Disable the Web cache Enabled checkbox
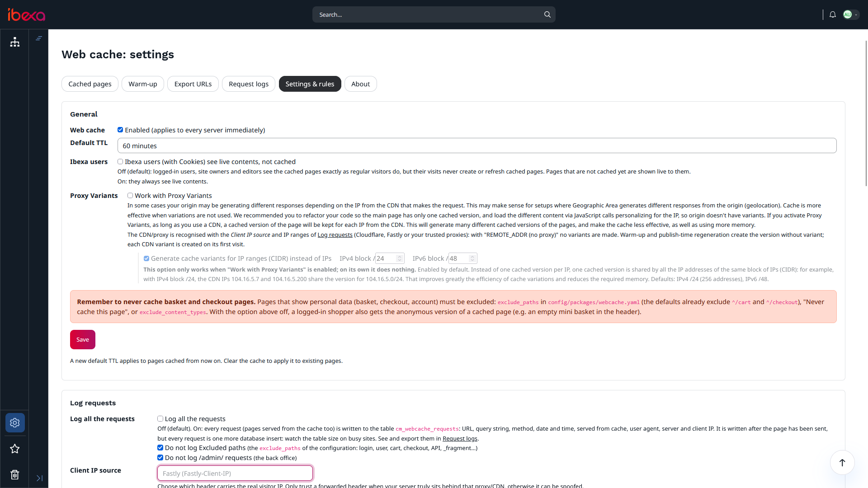 tap(120, 130)
